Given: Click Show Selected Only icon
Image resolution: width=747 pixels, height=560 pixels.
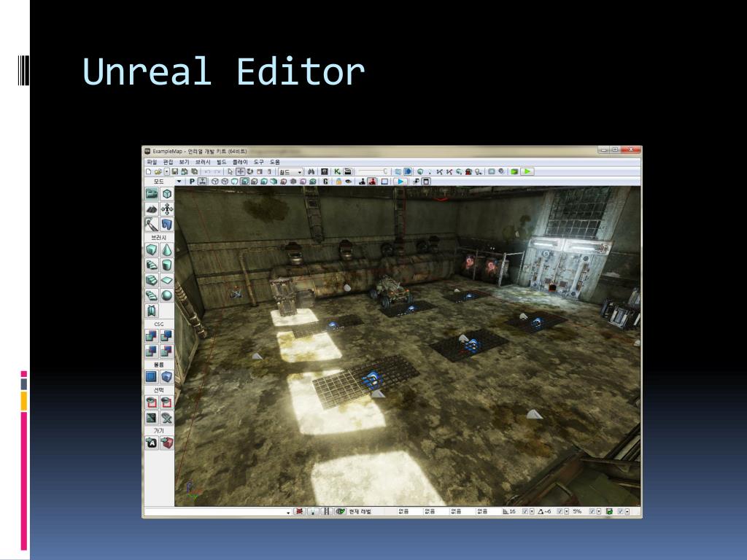Looking at the screenshot, I should (152, 402).
